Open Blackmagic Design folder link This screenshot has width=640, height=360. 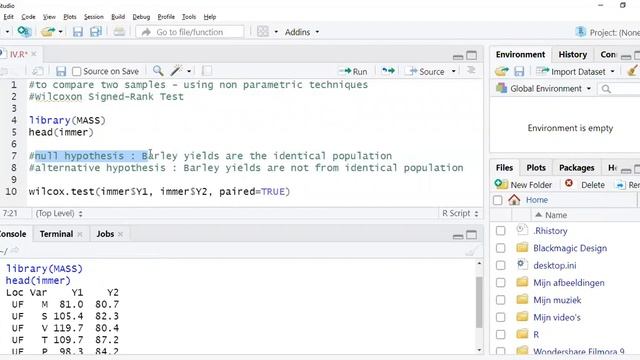point(570,248)
